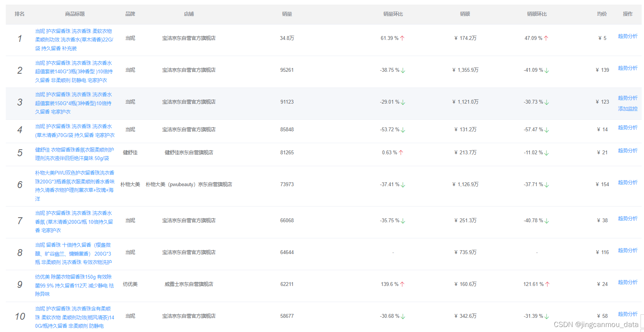Screen dimensions: 644x332
Task: Select brand cell 朴物大美
Action: (130, 184)
